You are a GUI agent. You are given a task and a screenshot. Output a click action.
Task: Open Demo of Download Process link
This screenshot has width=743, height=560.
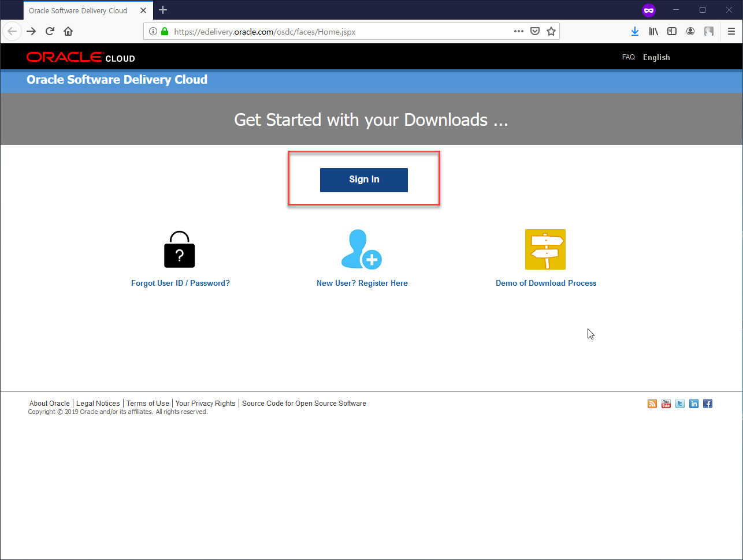tap(546, 283)
